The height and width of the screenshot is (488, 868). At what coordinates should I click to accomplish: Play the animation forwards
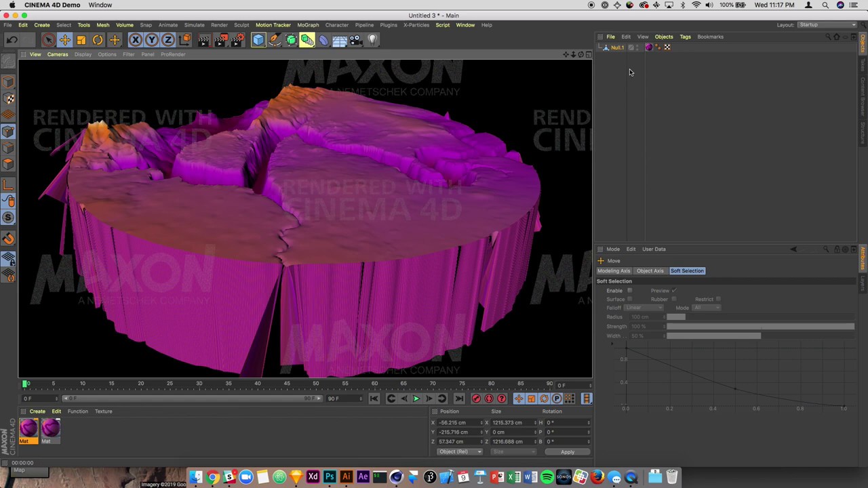pos(416,399)
